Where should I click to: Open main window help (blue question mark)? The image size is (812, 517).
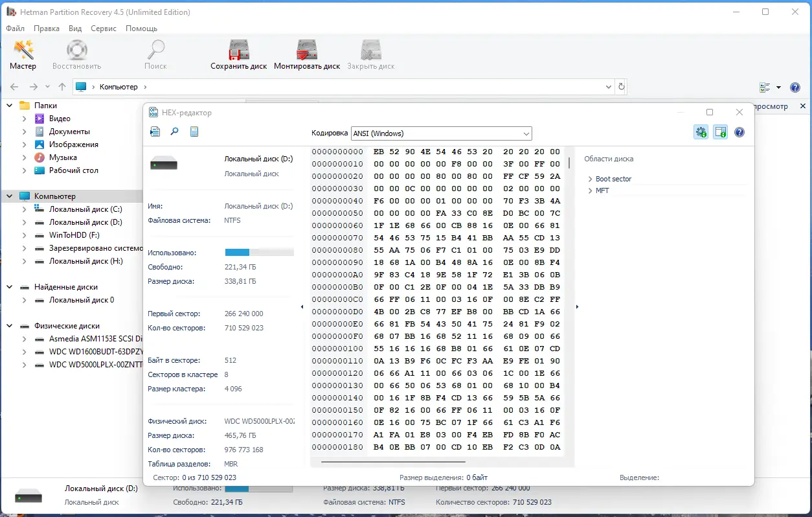point(796,87)
